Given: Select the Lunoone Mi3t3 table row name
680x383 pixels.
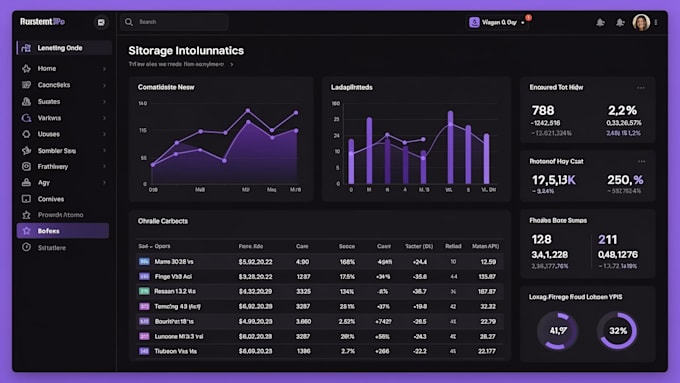Looking at the screenshot, I should 179,337.
